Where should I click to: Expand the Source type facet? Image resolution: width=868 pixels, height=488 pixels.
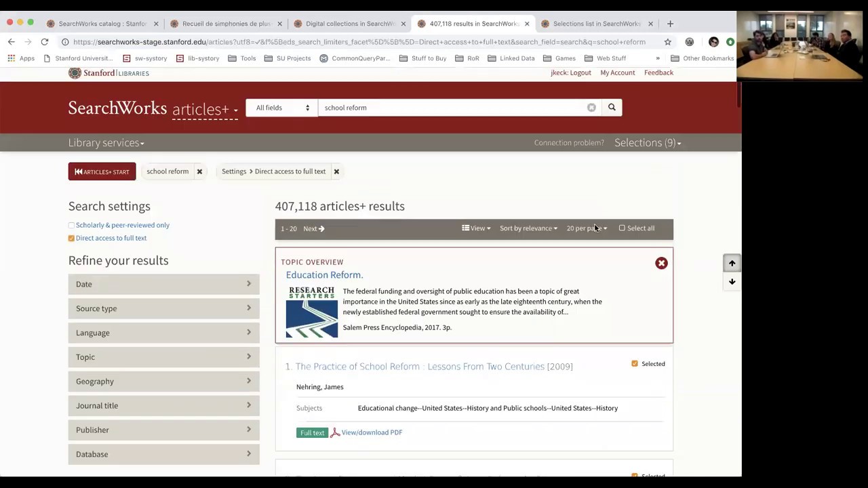pyautogui.click(x=163, y=308)
